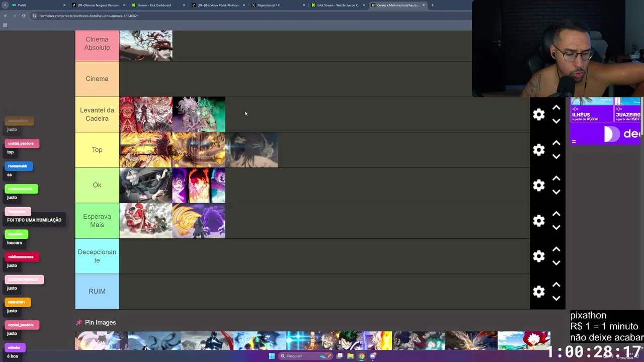644x362 pixels.
Task: Open Chrome from the taskbar
Action: 361,356
